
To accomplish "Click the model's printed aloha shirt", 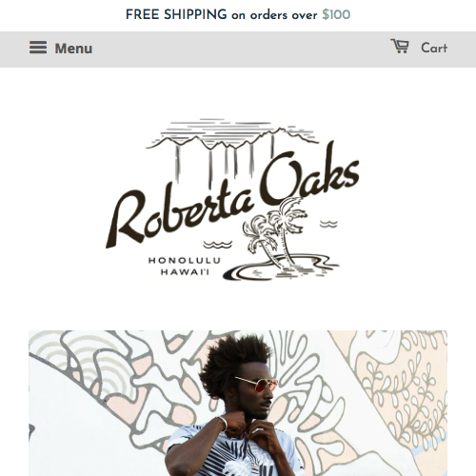I will coord(233,450).
